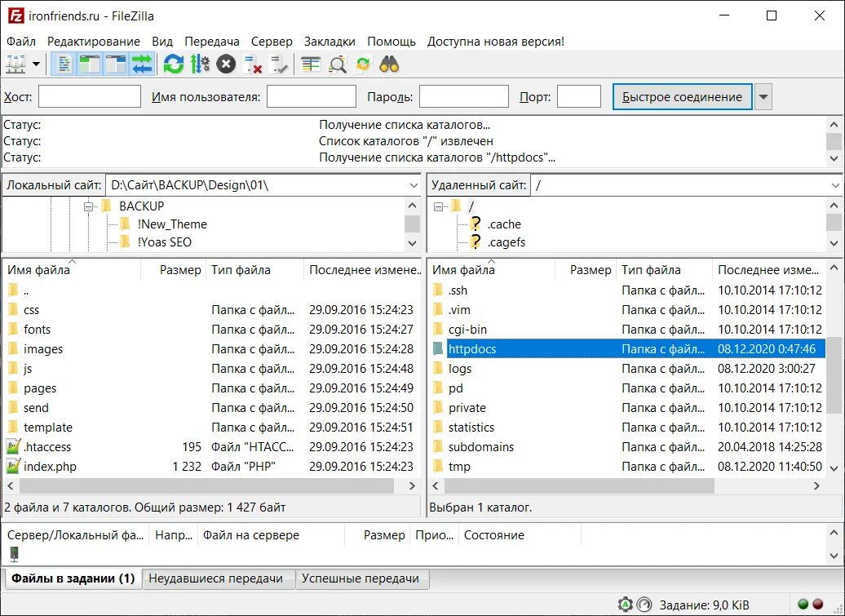Select the local images folder
This screenshot has height=616, width=845.
(x=43, y=349)
